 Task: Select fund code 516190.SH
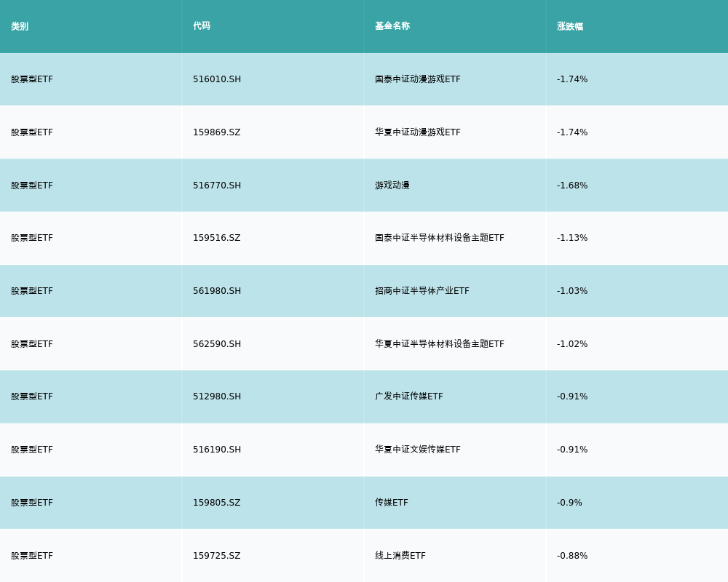(x=217, y=450)
